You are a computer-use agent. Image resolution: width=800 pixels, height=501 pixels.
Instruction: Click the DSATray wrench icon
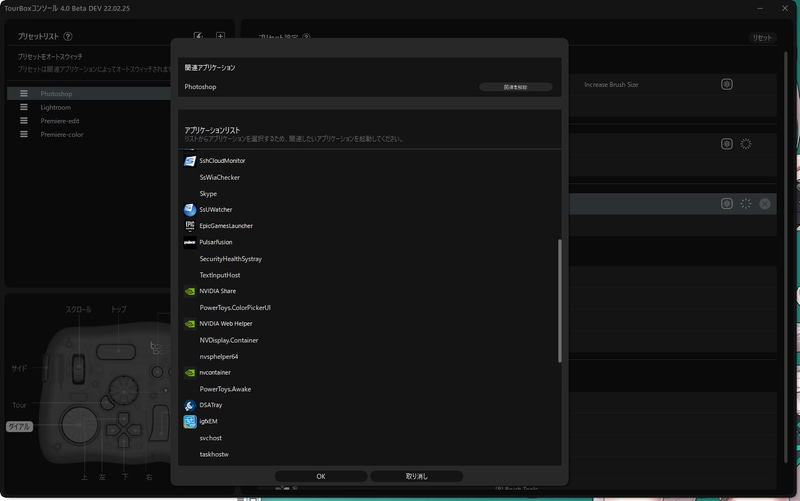point(190,406)
